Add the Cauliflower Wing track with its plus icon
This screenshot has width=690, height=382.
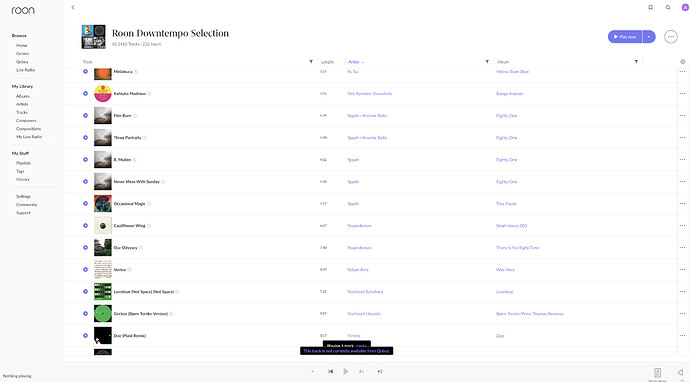[x=85, y=225]
